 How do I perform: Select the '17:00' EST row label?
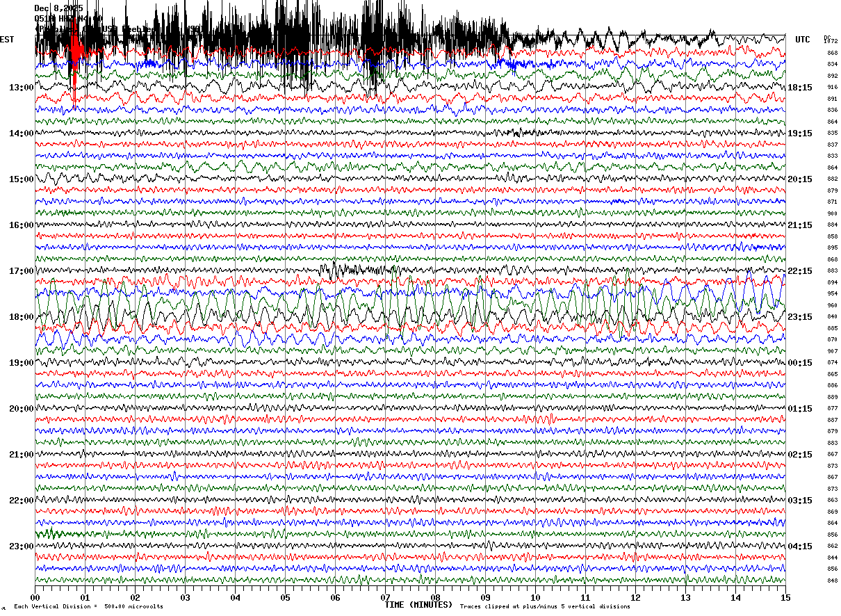tap(22, 271)
